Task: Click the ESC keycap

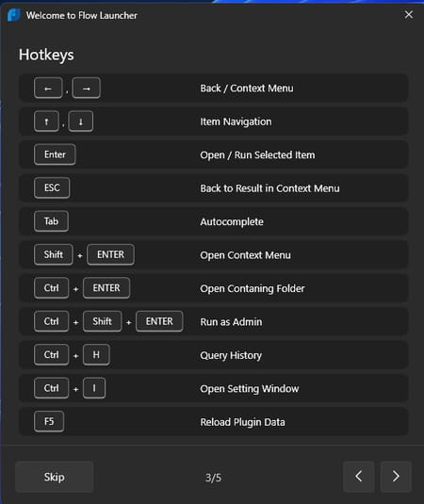Action: pos(52,187)
